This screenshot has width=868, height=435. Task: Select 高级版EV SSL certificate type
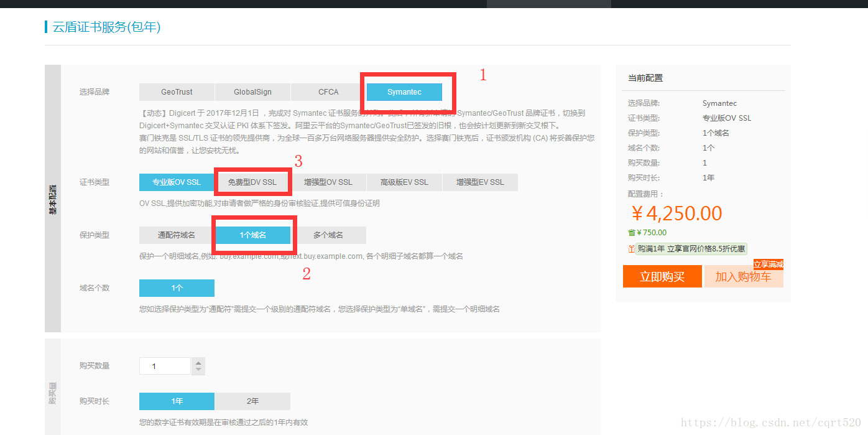pos(404,182)
